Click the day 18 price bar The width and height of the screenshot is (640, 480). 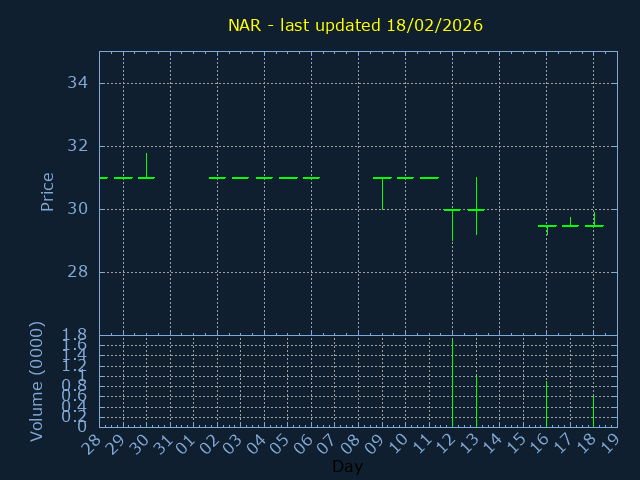click(593, 224)
